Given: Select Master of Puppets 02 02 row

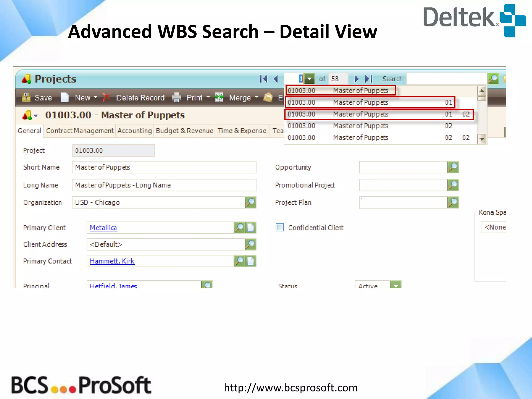Looking at the screenshot, I should click(381, 138).
